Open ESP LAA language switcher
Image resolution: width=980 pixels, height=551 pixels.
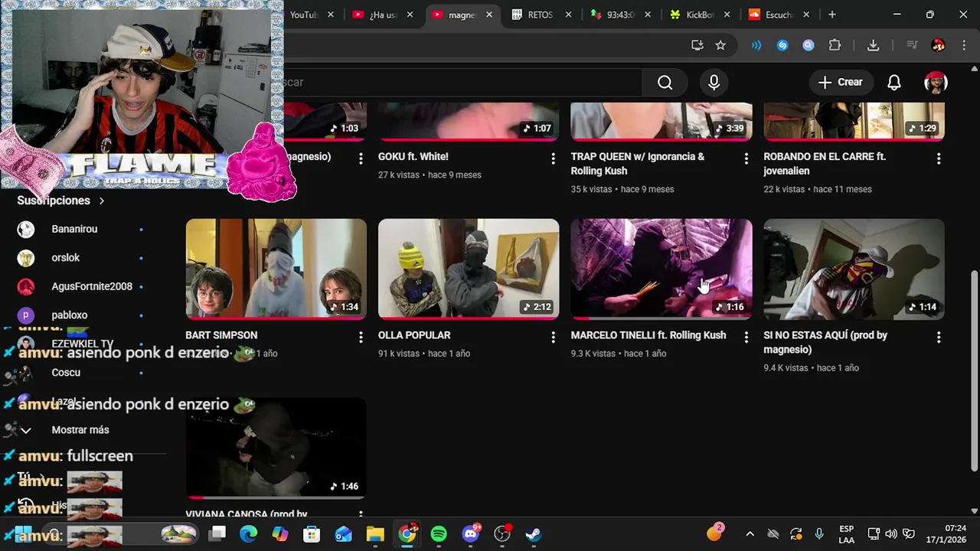846,534
